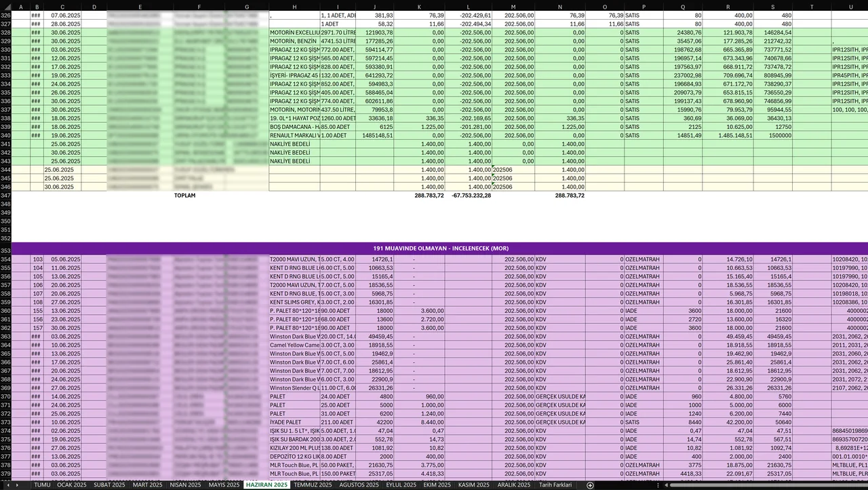Open the OCAK 2025 sheet tab
This screenshot has height=490, width=868.
pyautogui.click(x=71, y=485)
